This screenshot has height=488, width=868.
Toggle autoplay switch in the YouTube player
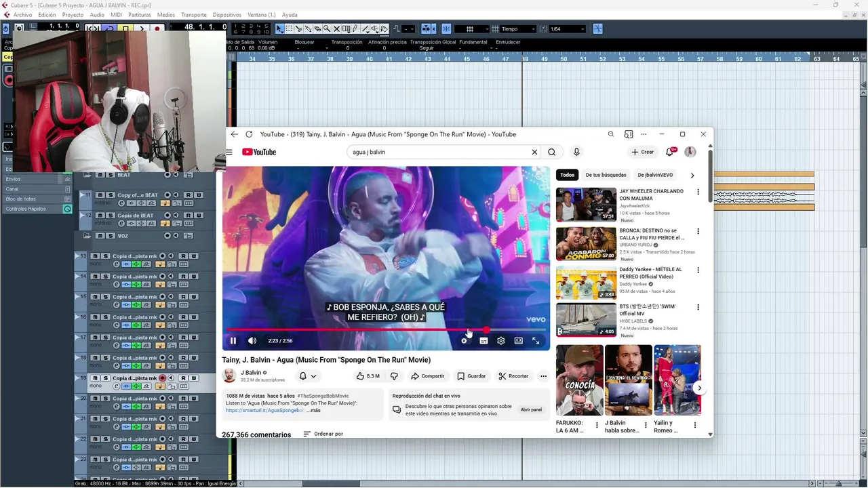465,341
